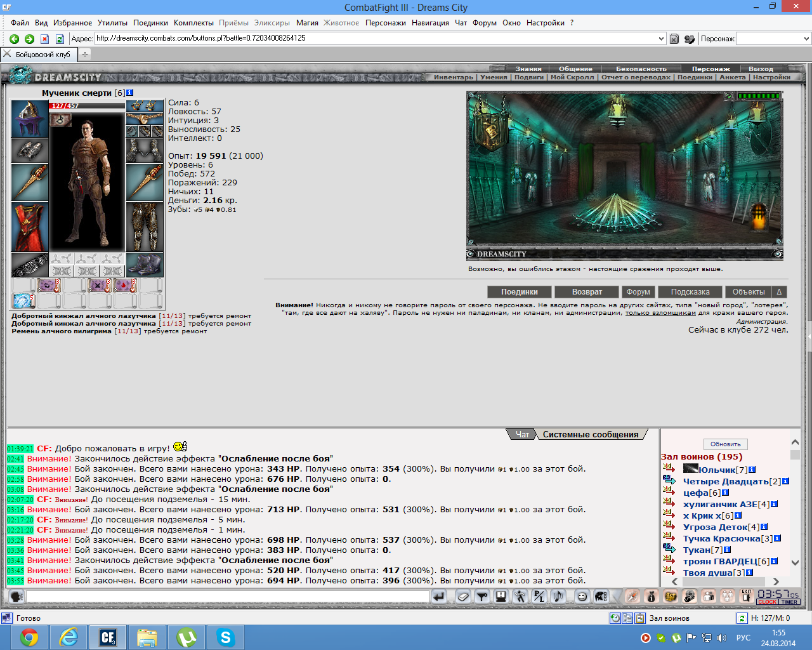The width and height of the screenshot is (812, 650).
Task: Click the Обновить button in player list
Action: [726, 444]
